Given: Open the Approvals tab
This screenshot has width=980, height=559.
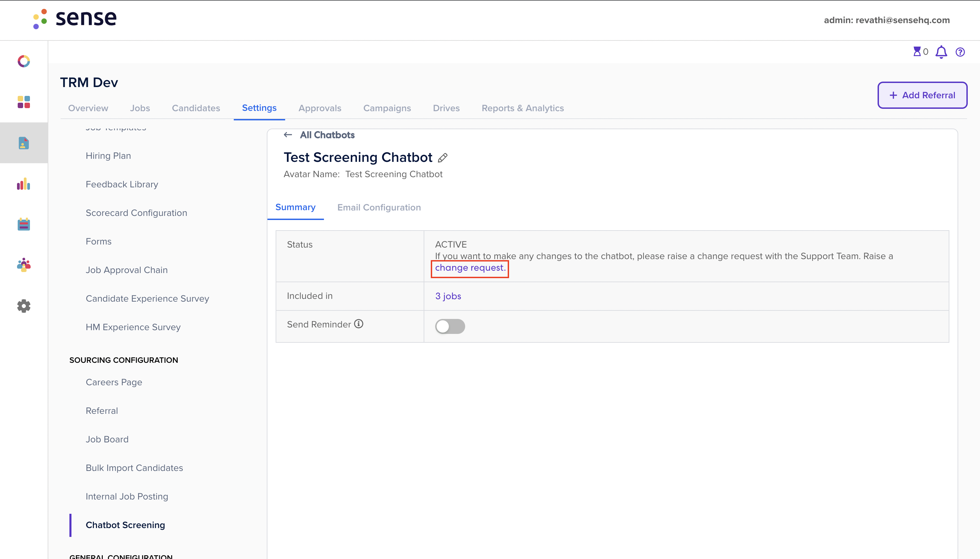Looking at the screenshot, I should [320, 108].
